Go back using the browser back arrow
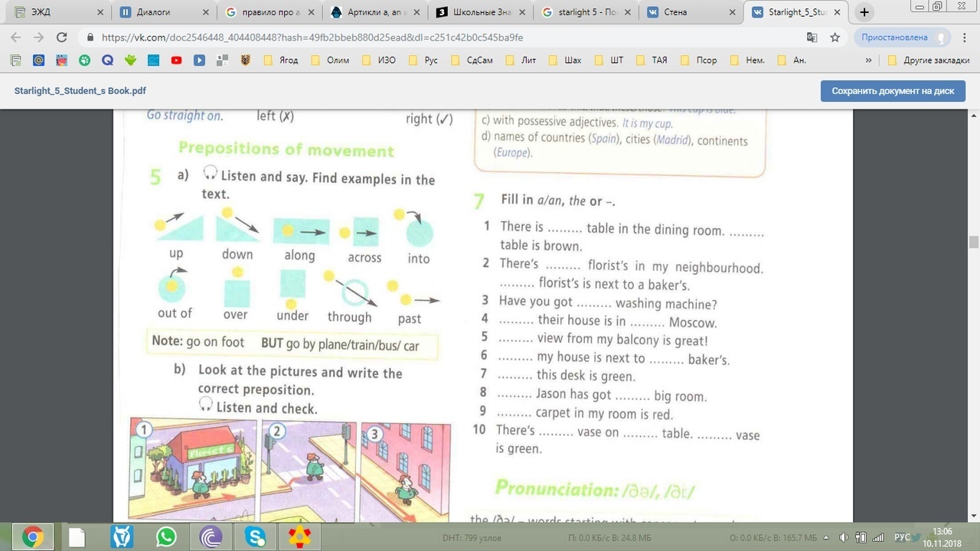Image resolution: width=980 pixels, height=551 pixels. (x=17, y=37)
